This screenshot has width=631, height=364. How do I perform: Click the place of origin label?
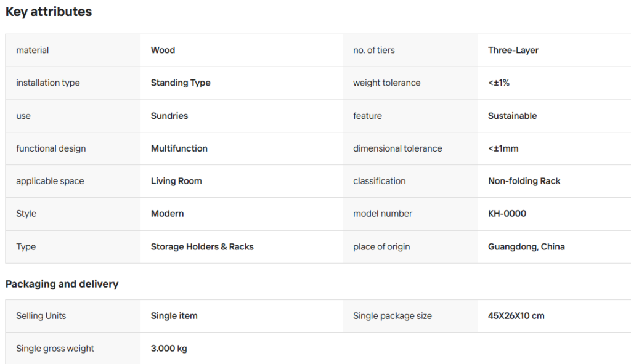(381, 246)
